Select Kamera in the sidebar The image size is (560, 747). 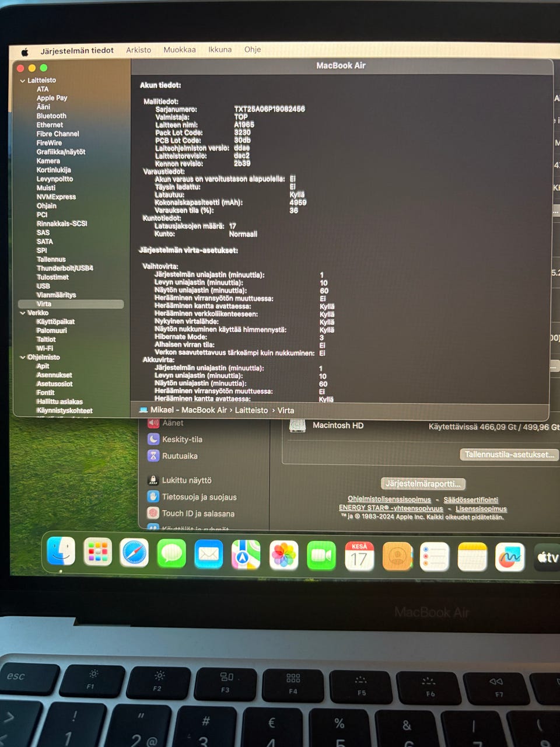pyautogui.click(x=48, y=161)
